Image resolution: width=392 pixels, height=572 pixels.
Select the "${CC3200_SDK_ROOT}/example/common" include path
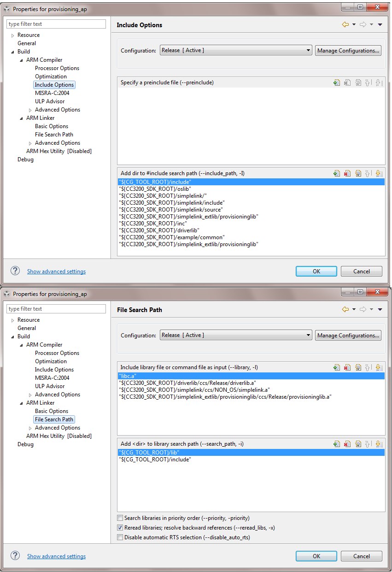click(251, 237)
